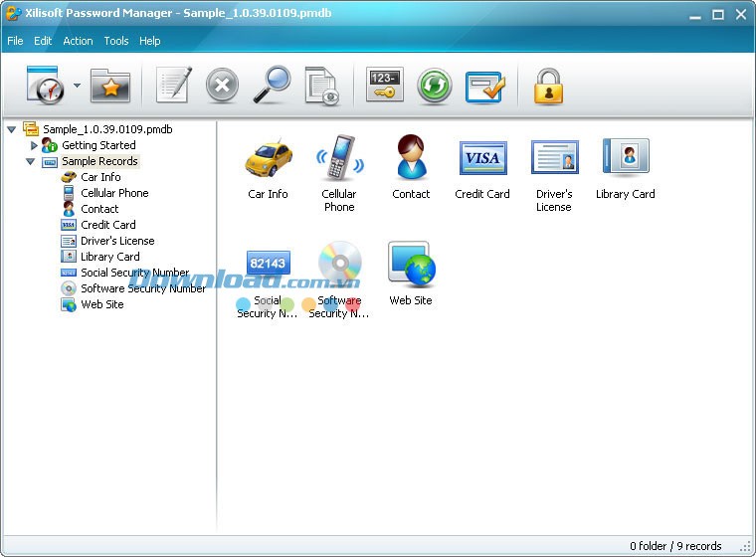Select Software Security Number in the tree
The image size is (756, 557).
[x=143, y=288]
